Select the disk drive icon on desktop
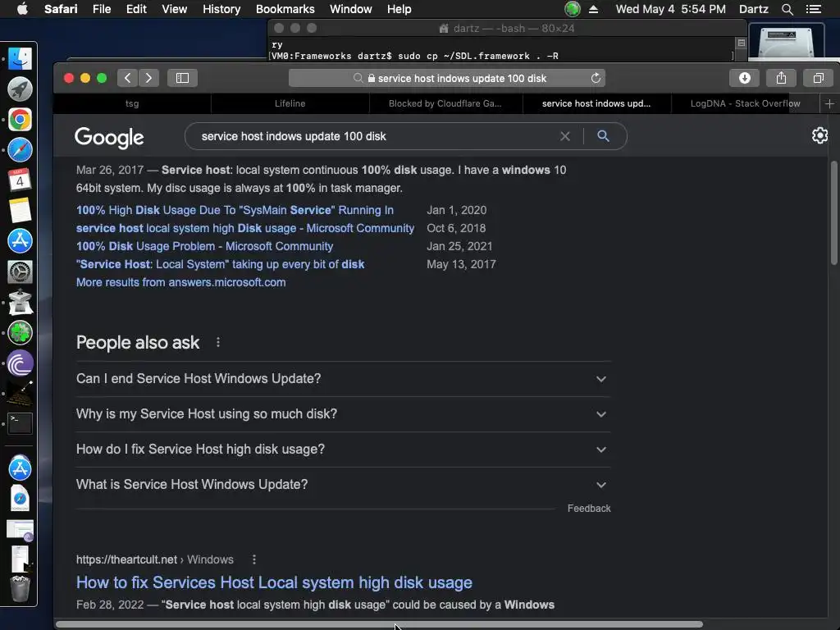The height and width of the screenshot is (630, 840). [786, 41]
